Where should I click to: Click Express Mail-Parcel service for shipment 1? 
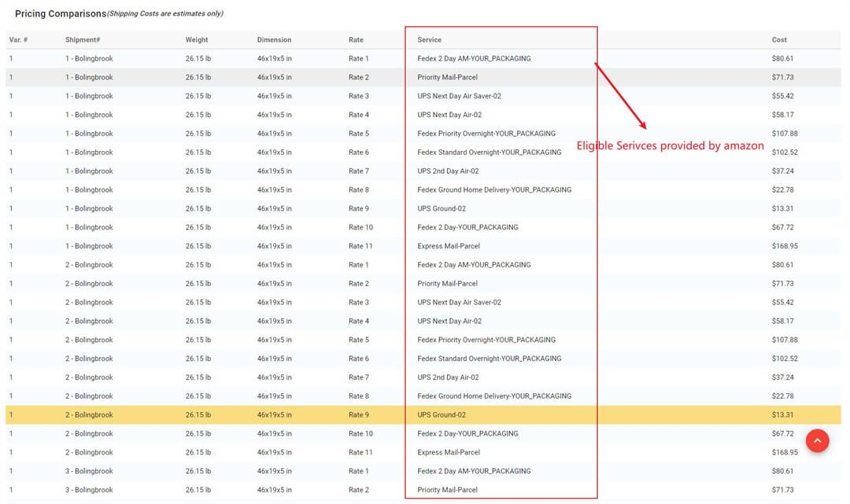point(449,246)
